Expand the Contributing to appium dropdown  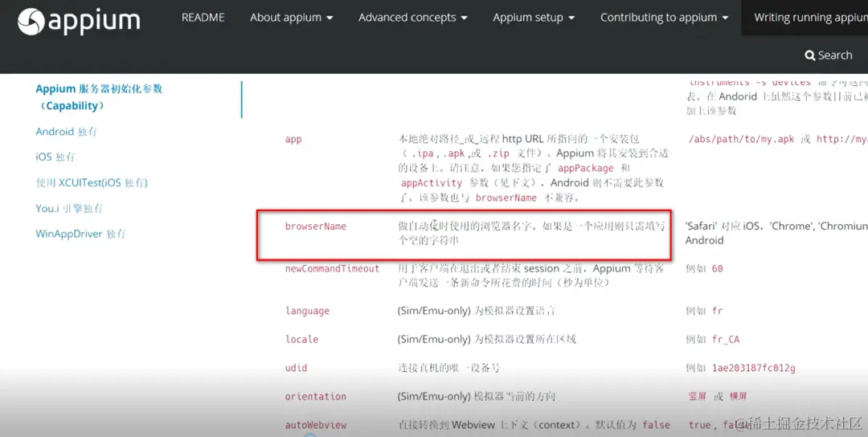coord(665,18)
